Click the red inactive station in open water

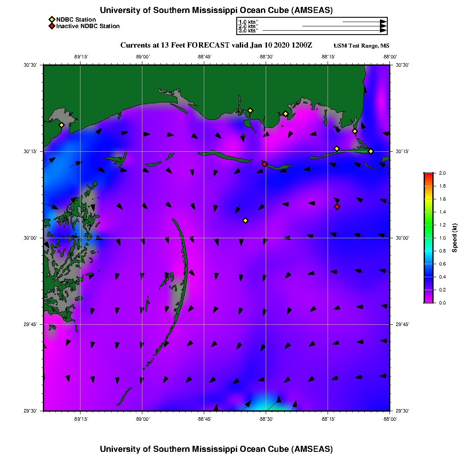(337, 207)
